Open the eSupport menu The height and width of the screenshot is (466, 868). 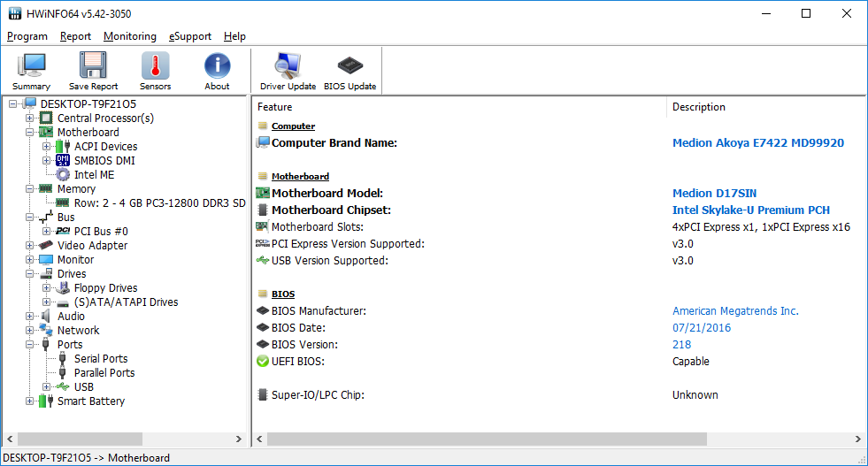point(189,36)
